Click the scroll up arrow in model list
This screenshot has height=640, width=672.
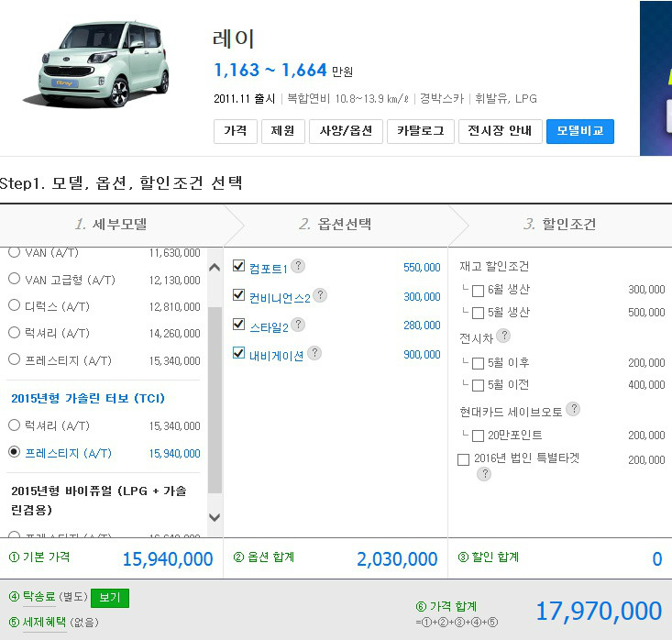coord(215,268)
